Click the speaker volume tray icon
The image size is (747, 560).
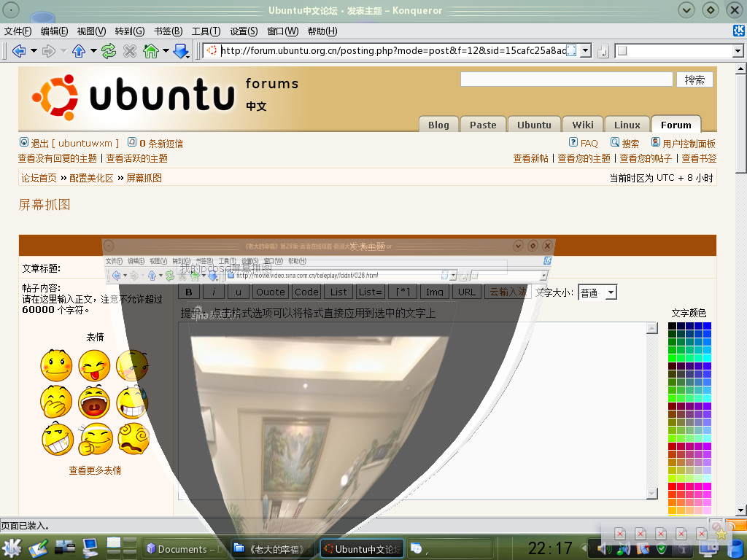click(604, 549)
